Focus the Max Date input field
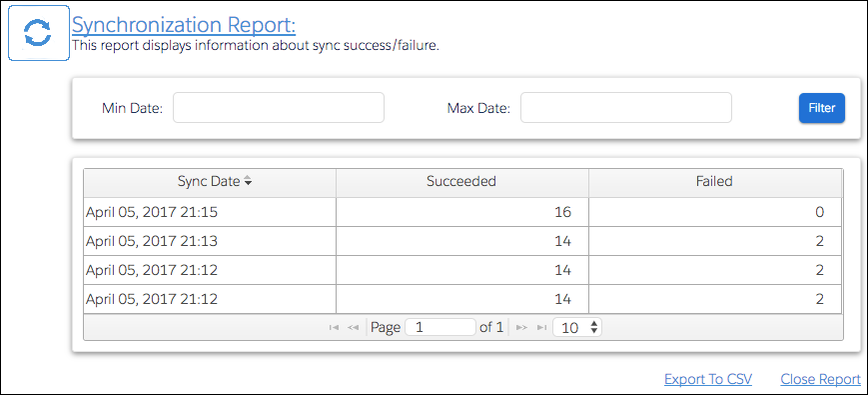Image resolution: width=868 pixels, height=395 pixels. coord(626,107)
